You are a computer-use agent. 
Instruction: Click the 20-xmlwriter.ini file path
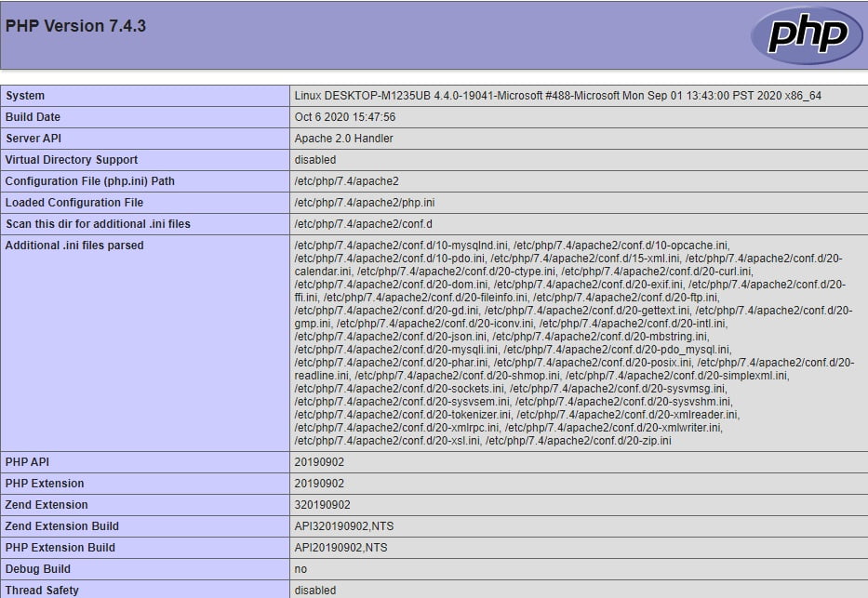pyautogui.click(x=613, y=428)
